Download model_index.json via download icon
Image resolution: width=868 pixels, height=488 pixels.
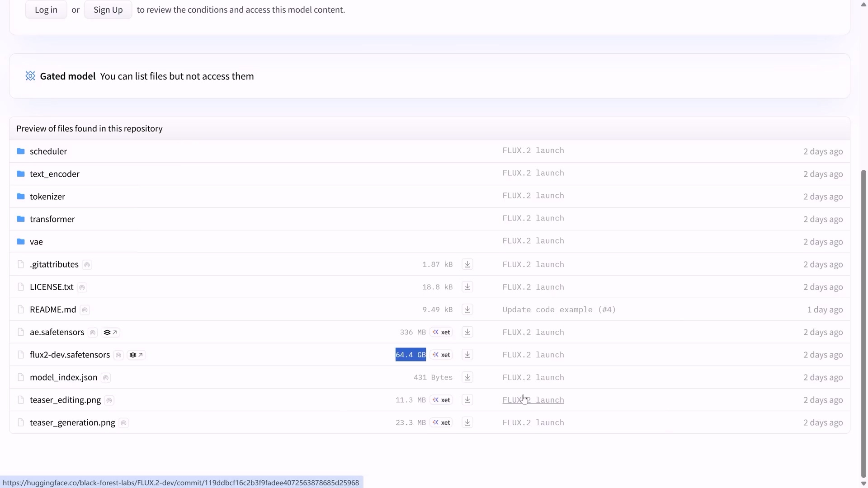click(467, 377)
